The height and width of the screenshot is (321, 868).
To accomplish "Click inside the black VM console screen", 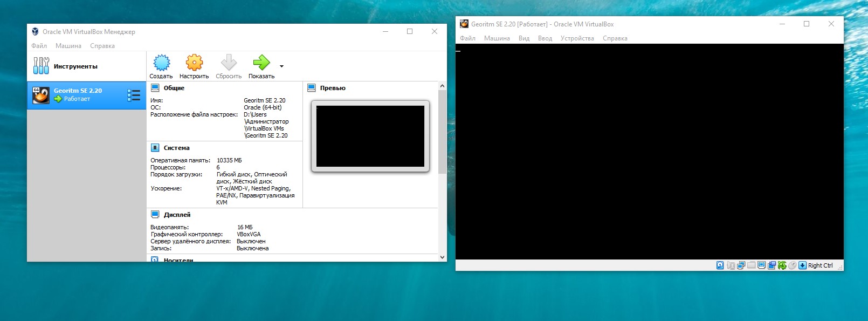I will click(649, 152).
